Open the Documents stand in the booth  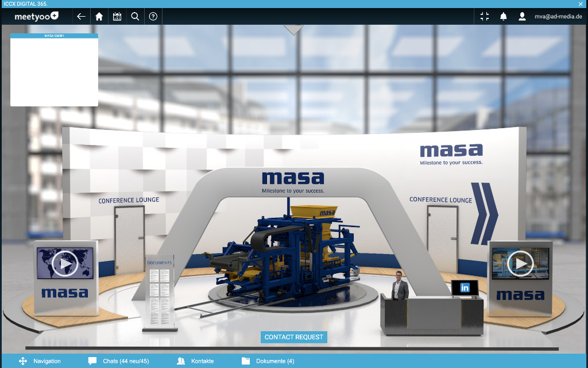point(160,294)
